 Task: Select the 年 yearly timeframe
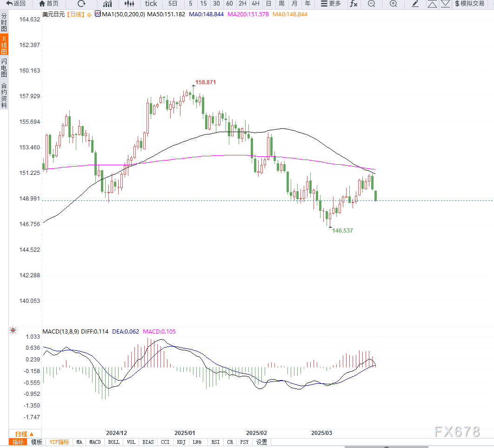[x=307, y=4]
